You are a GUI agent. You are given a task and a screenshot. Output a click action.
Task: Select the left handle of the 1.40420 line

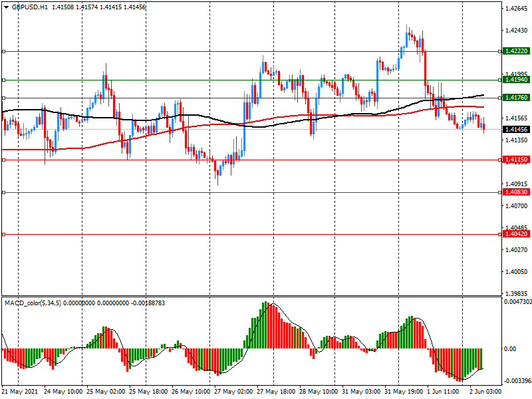click(3, 234)
